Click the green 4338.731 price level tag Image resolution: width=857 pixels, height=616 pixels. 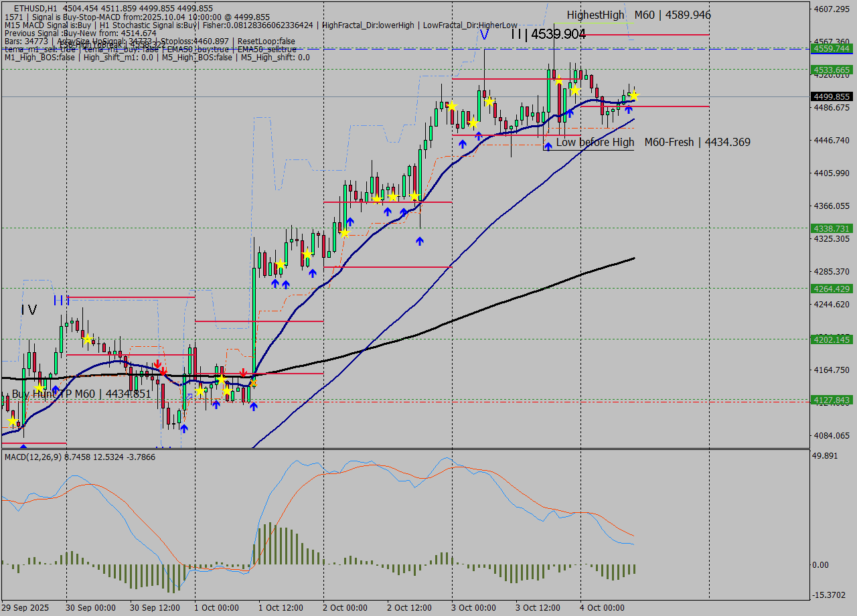(831, 228)
